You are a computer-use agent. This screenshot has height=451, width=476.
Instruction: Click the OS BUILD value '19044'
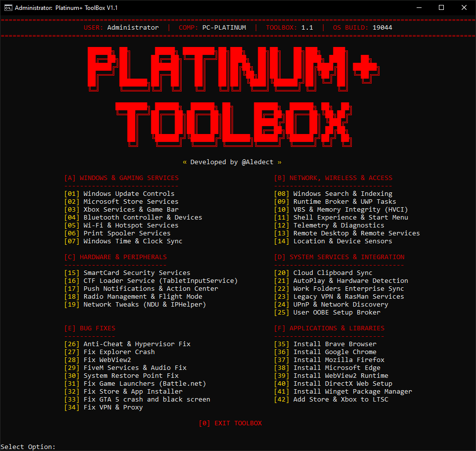(x=382, y=28)
